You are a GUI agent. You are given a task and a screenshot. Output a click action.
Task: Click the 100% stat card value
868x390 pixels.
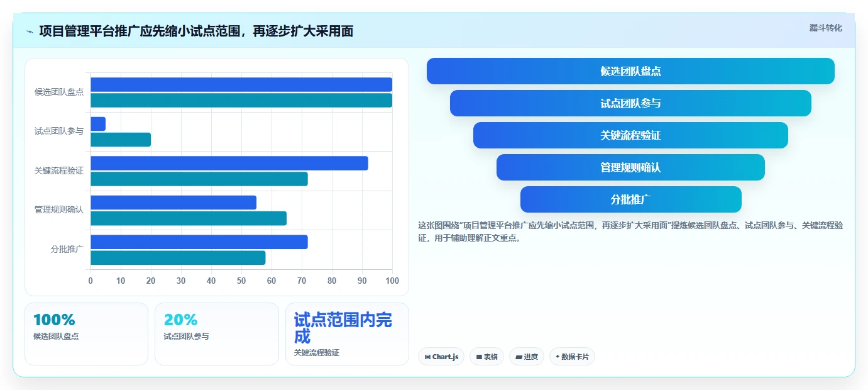pos(54,320)
